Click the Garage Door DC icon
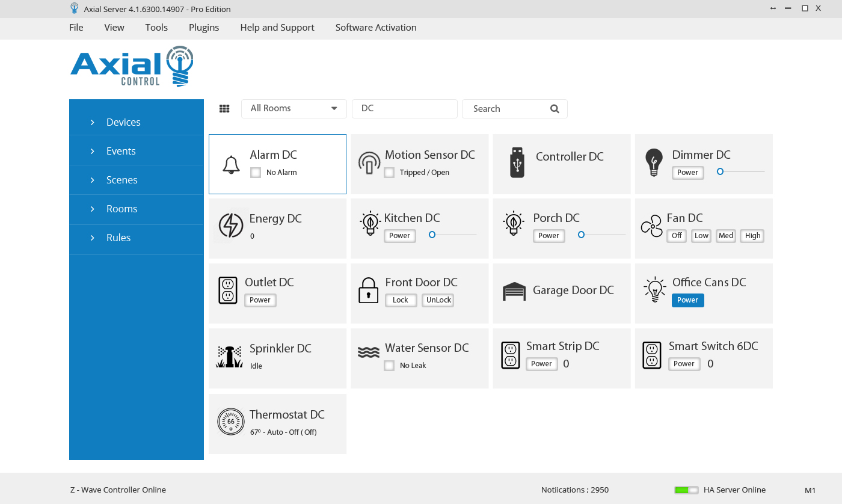Screen dimensions: 842x504 514,291
